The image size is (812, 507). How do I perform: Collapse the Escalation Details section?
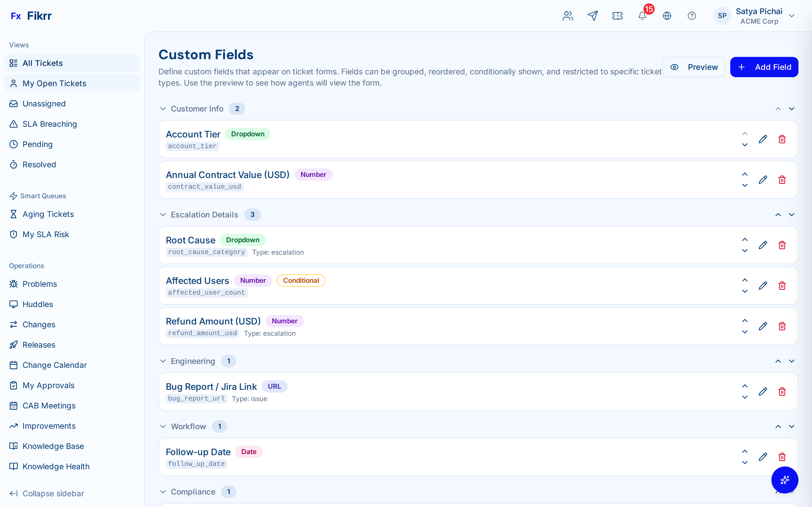(x=163, y=215)
